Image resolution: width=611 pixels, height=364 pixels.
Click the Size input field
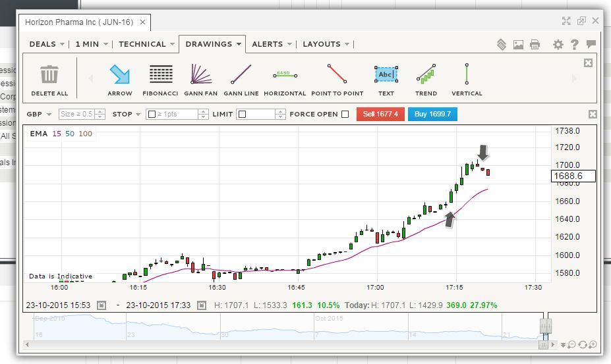[76, 114]
